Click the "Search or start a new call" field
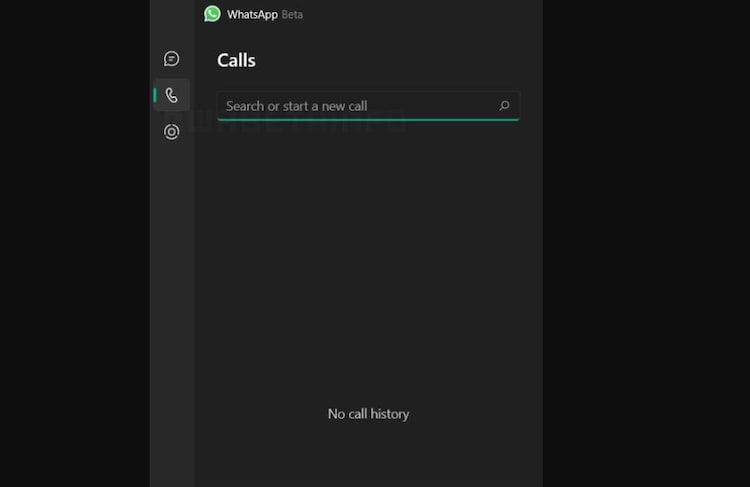 click(x=350, y=106)
